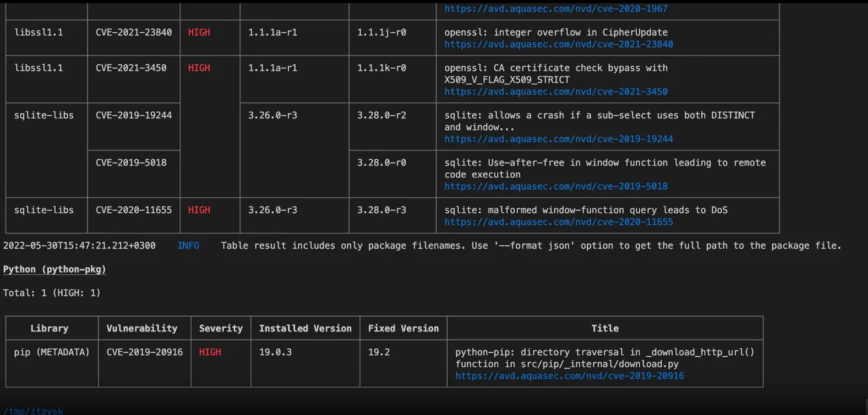Visit the cve-2019-20916 pip advisory link

(x=569, y=376)
